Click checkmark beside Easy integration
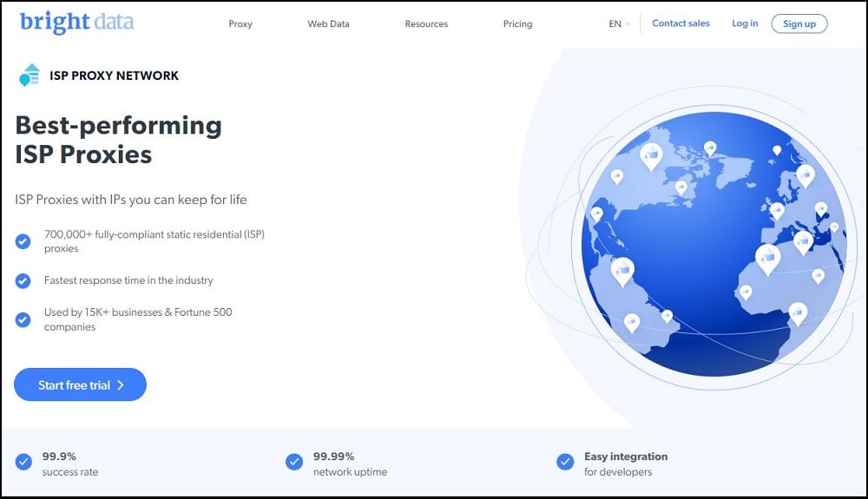Screen dimensions: 868x499 click(x=565, y=462)
